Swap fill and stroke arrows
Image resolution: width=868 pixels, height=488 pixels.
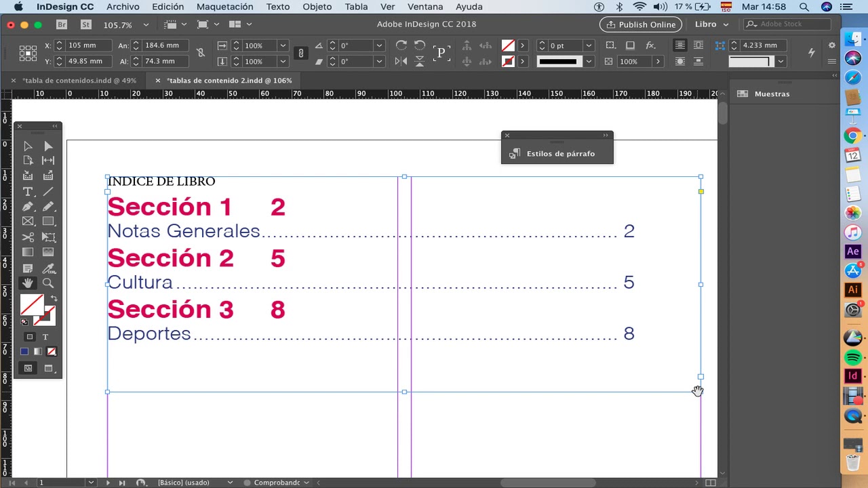[54, 298]
